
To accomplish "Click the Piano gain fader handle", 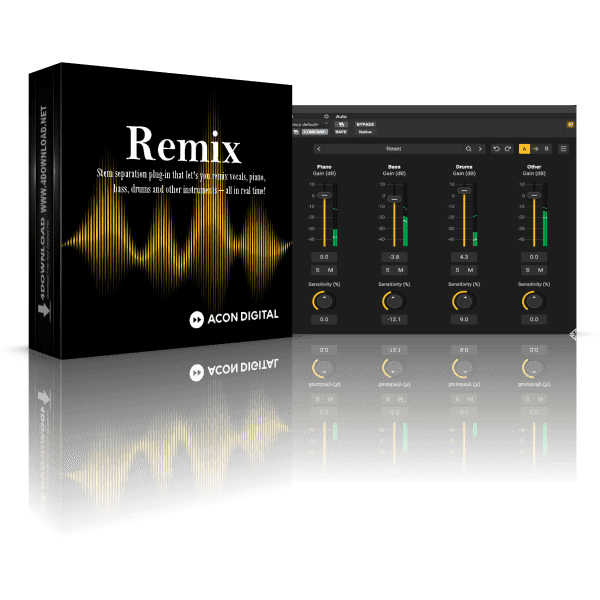I will pos(324,195).
